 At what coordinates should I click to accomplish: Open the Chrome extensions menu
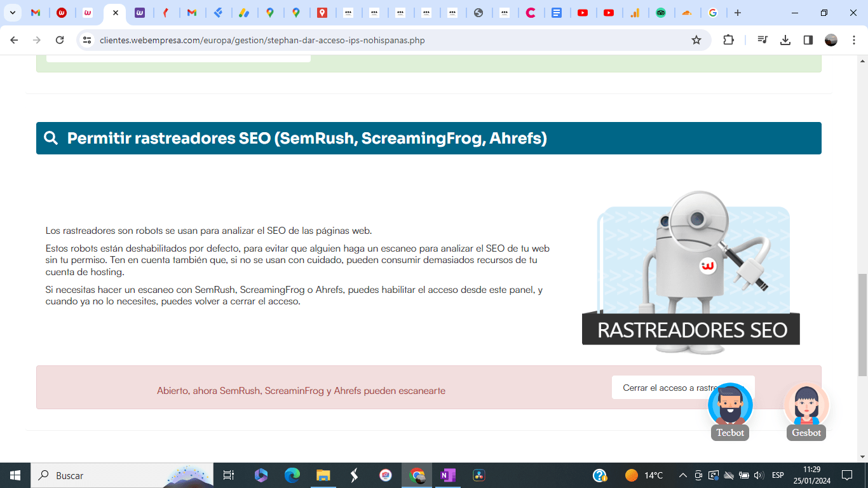coord(728,40)
